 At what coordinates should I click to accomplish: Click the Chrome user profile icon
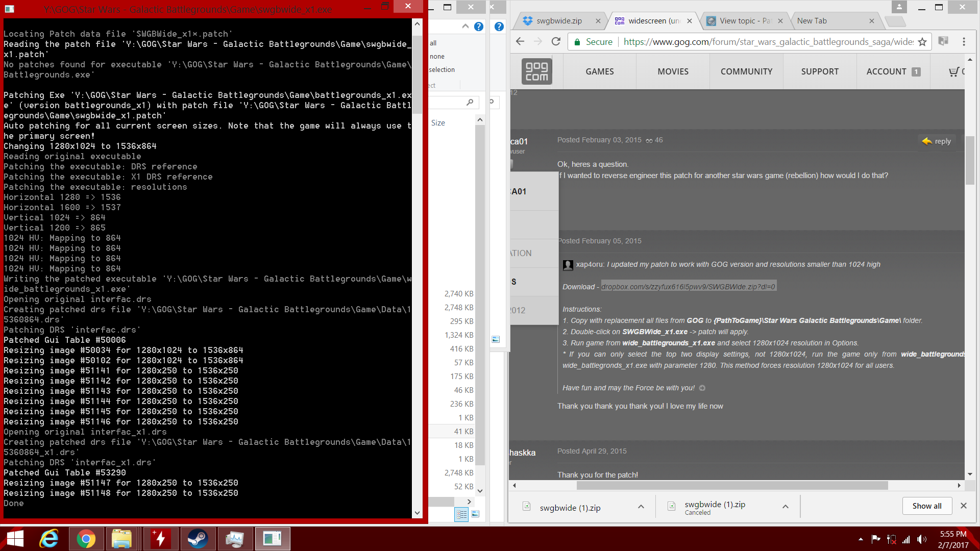[x=899, y=7]
